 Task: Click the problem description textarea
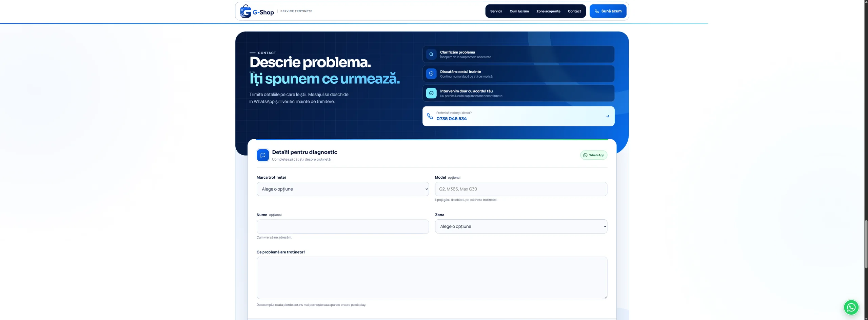432,278
